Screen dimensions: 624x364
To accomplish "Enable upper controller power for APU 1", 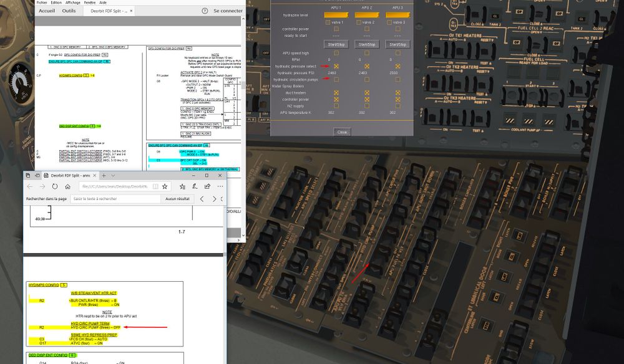I will pyautogui.click(x=336, y=29).
